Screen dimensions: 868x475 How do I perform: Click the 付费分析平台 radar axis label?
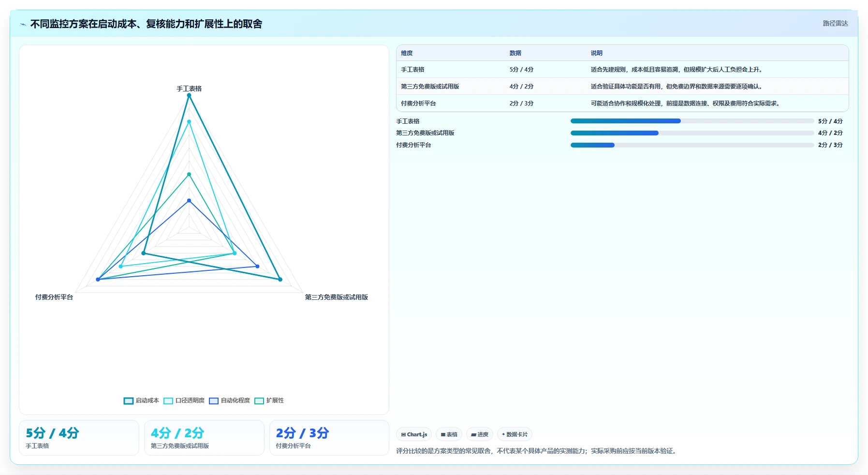click(x=54, y=297)
